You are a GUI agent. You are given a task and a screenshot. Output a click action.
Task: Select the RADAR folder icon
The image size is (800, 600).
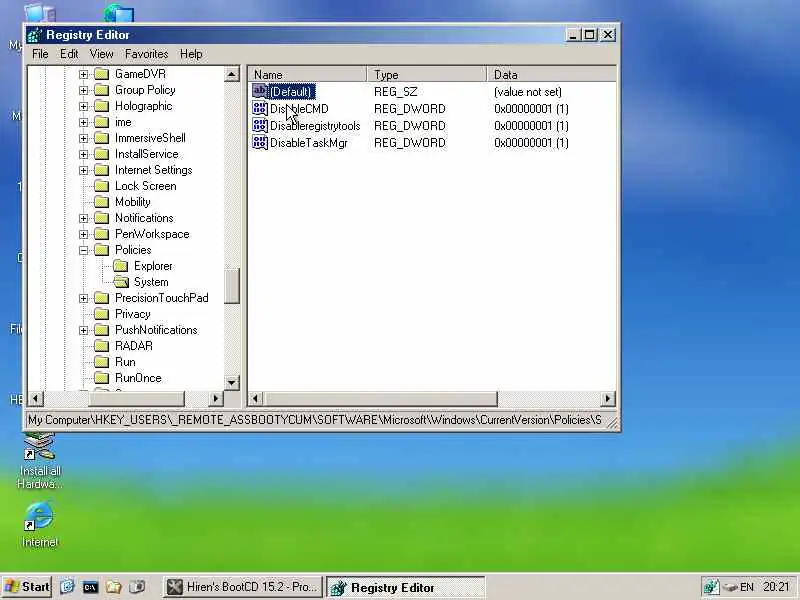[x=102, y=346]
